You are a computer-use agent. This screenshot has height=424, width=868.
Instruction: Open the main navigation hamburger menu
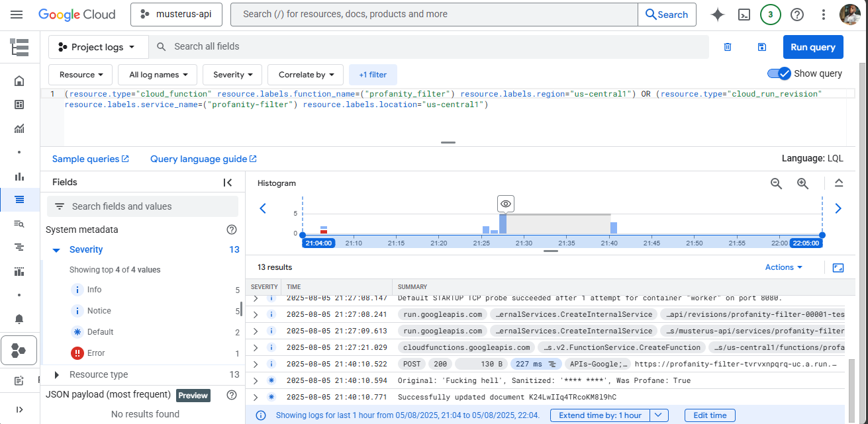click(17, 14)
